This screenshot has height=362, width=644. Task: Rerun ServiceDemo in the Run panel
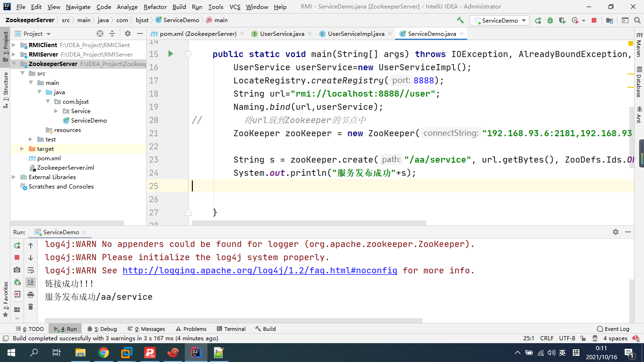point(17,245)
